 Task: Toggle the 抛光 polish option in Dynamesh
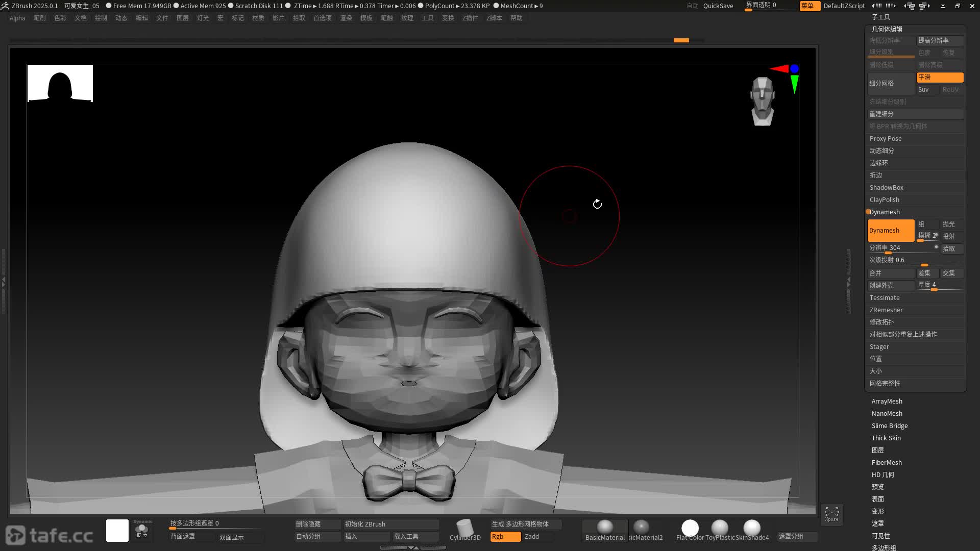pos(952,224)
